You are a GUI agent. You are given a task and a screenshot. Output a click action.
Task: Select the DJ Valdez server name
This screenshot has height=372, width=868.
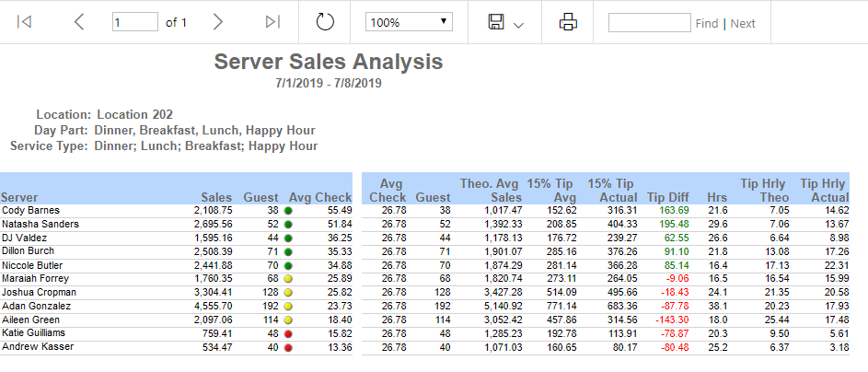[x=24, y=238]
